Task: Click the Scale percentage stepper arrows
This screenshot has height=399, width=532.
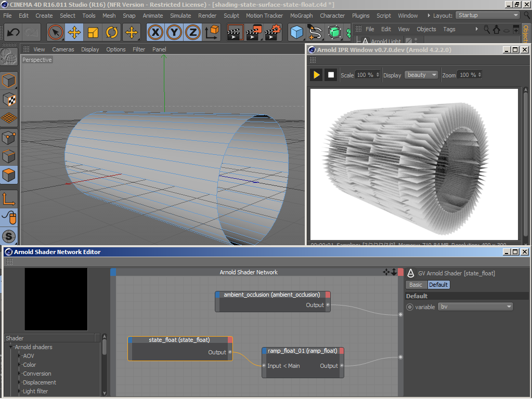Action: click(x=378, y=75)
